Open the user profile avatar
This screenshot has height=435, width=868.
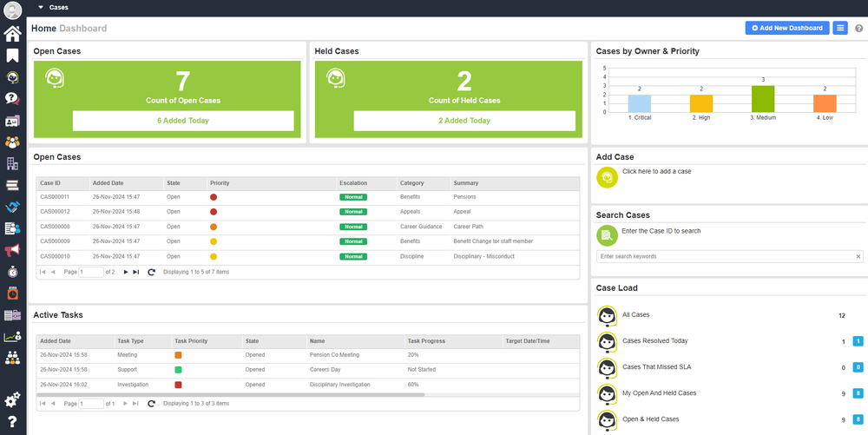point(13,10)
